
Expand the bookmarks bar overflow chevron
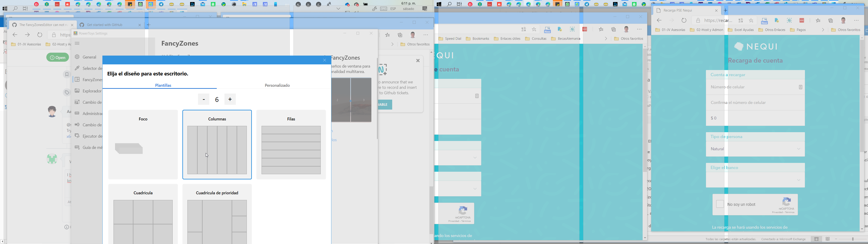point(823,30)
